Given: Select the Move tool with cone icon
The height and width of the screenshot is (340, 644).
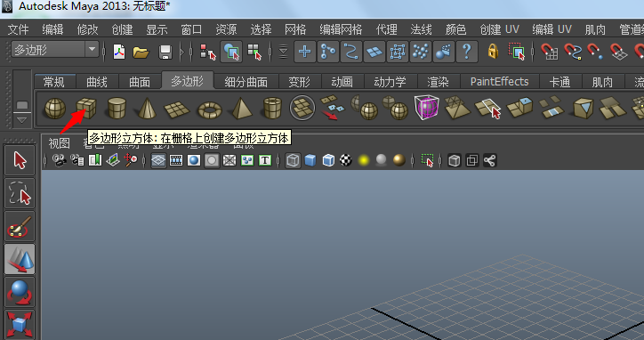Looking at the screenshot, I should (20, 259).
